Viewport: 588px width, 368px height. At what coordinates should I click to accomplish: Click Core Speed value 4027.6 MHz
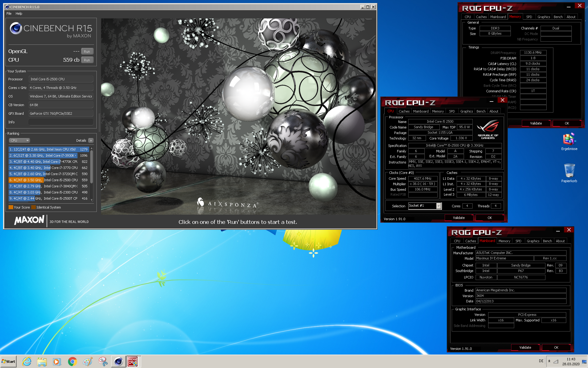[x=423, y=178]
